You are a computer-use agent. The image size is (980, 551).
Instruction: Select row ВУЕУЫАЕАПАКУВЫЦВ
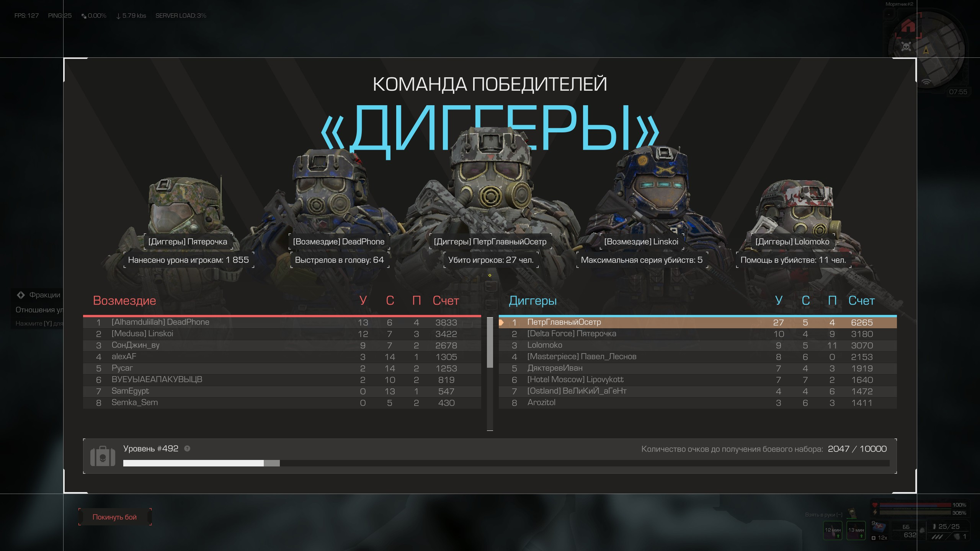click(282, 380)
